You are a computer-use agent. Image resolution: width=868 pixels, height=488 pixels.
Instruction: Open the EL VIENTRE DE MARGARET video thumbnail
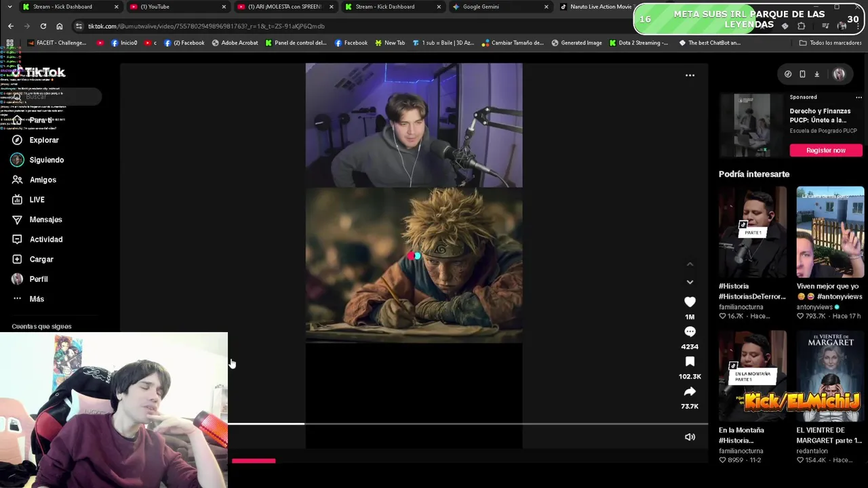point(830,376)
